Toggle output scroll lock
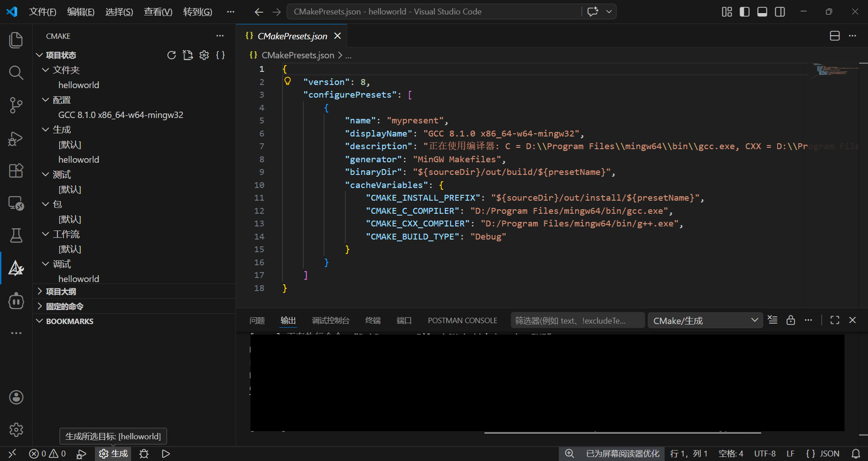 pos(791,320)
